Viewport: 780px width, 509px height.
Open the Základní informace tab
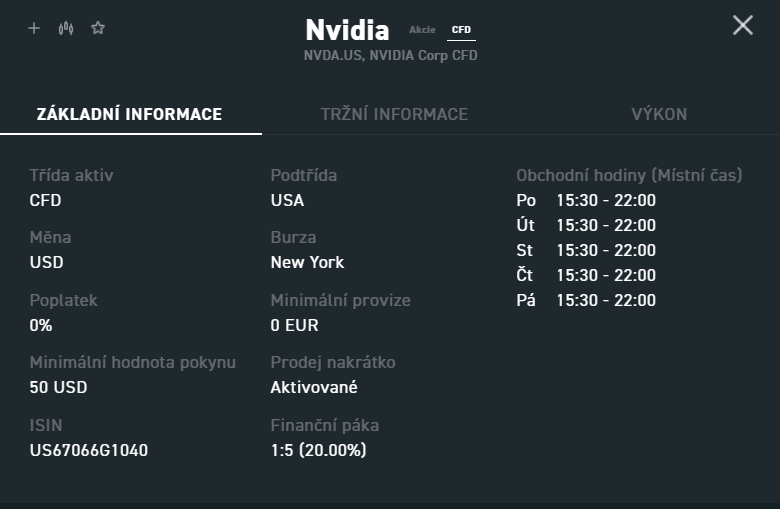point(129,114)
